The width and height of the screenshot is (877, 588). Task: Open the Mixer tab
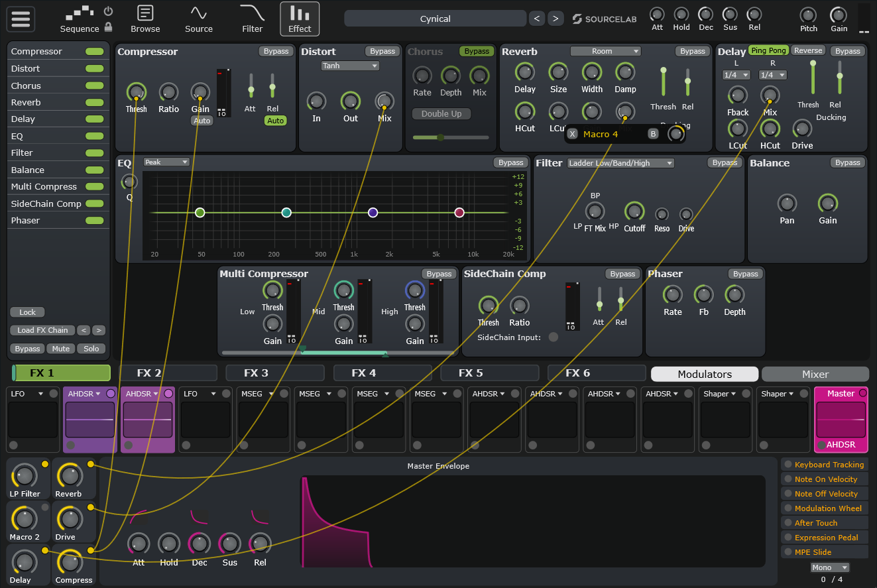click(815, 374)
